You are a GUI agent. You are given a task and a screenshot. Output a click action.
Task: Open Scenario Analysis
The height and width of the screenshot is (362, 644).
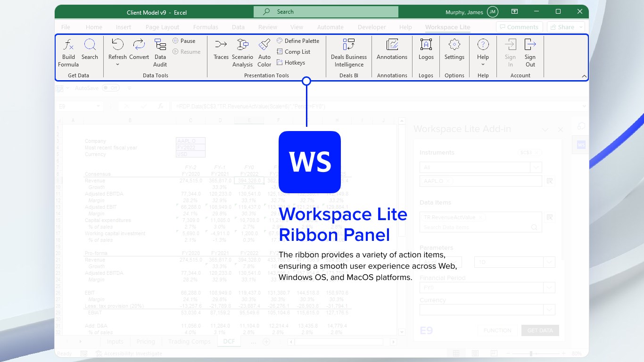pos(242,52)
